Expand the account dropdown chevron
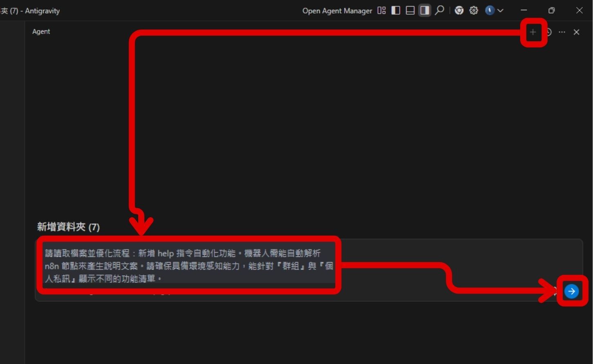Viewport: 593px width, 364px height. pyautogui.click(x=499, y=11)
